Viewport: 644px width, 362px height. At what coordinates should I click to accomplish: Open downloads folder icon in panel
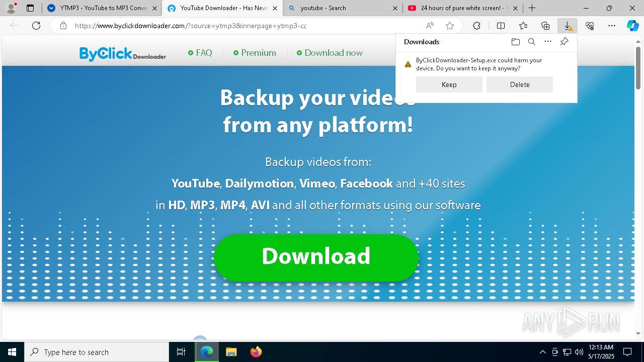point(515,42)
